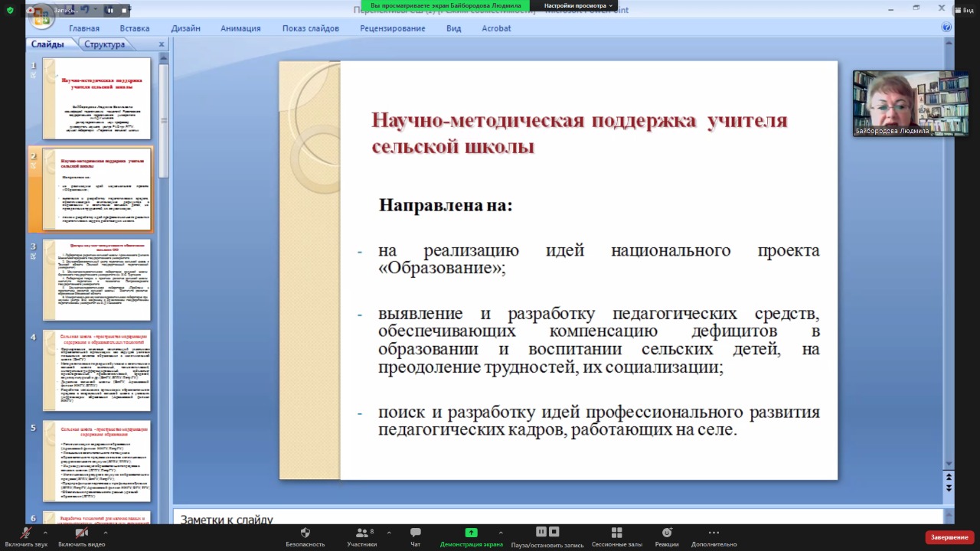Click the Вид view button at top right
This screenshot has height=551, width=980.
pyautogui.click(x=963, y=10)
